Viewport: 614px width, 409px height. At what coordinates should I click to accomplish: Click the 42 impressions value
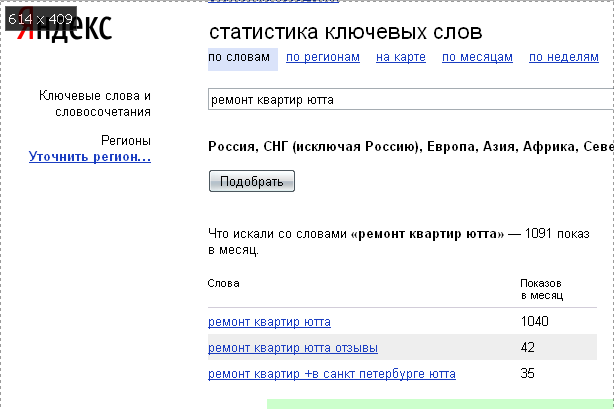(528, 348)
